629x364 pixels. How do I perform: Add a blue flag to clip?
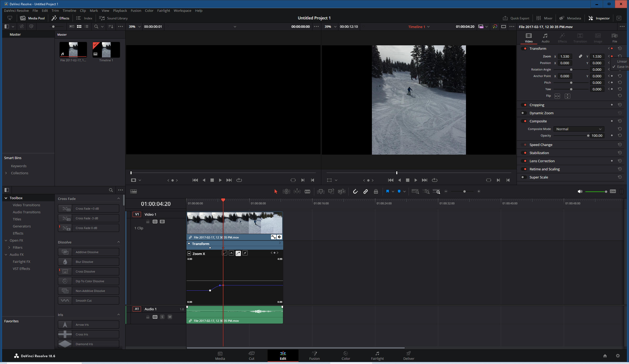(387, 192)
